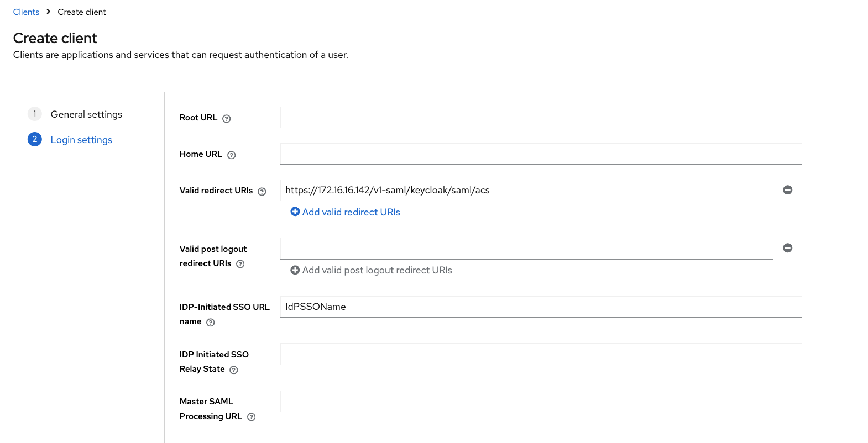Focus the IDP Initiated SSO Relay State field

(x=541, y=354)
